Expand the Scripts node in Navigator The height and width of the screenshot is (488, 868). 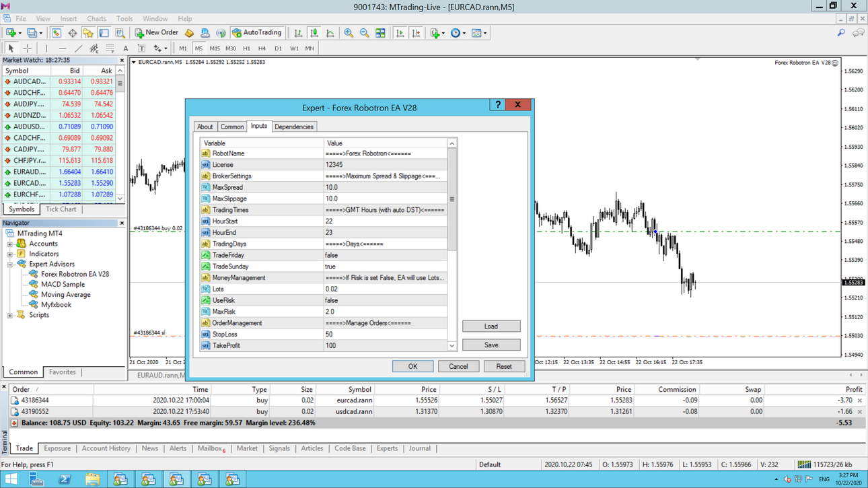tap(10, 315)
